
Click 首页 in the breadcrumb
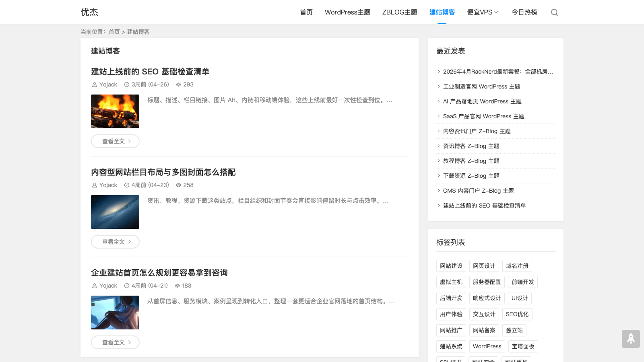click(x=114, y=32)
